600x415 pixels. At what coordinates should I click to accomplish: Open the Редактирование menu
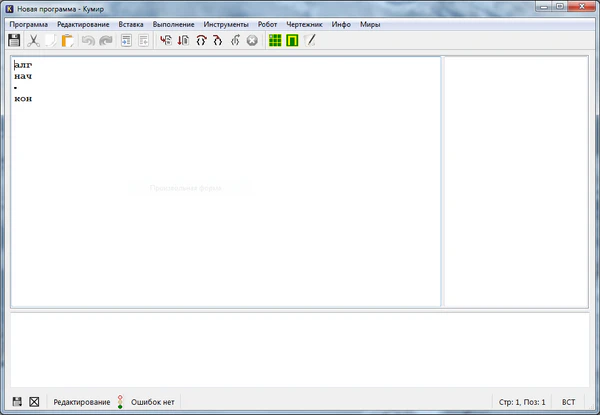[x=83, y=23]
